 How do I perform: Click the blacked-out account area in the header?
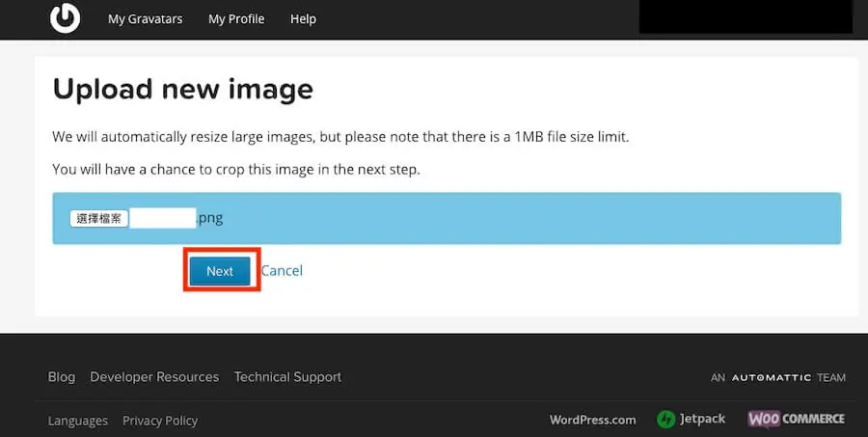[746, 16]
